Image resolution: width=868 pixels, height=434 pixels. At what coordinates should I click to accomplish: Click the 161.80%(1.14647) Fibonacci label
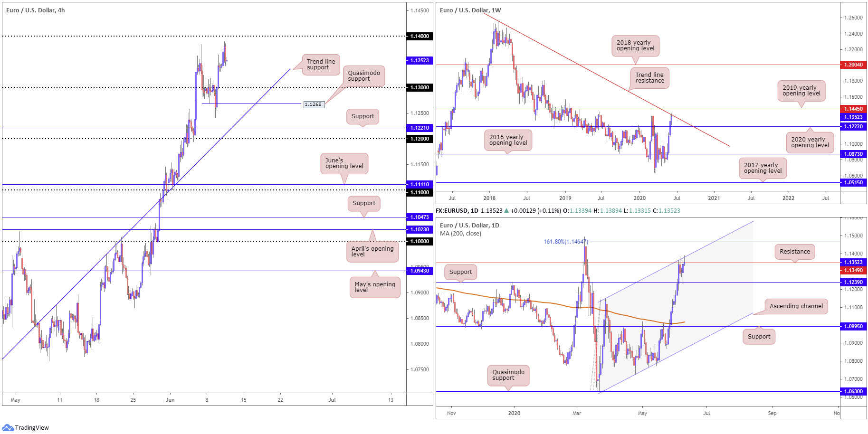pyautogui.click(x=566, y=242)
